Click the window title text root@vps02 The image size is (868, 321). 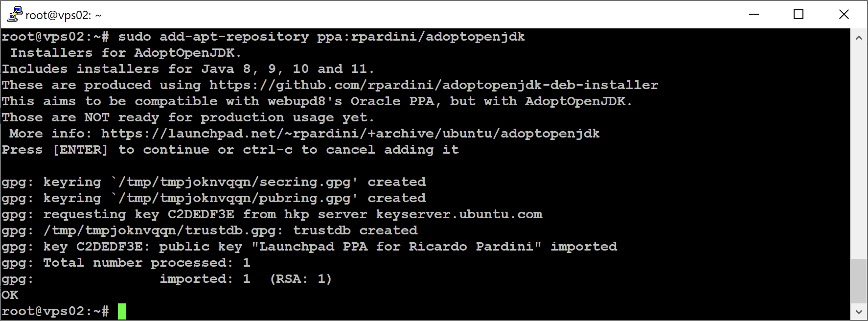point(64,15)
